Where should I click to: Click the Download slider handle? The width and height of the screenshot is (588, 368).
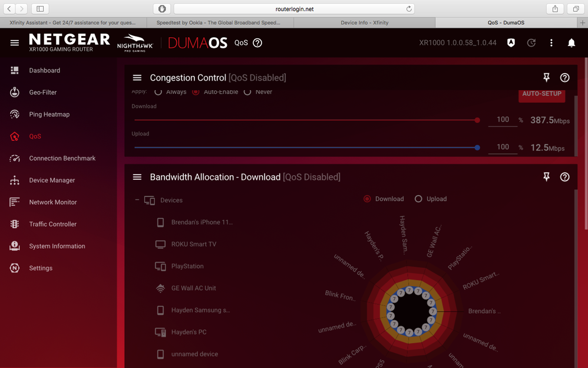(477, 120)
